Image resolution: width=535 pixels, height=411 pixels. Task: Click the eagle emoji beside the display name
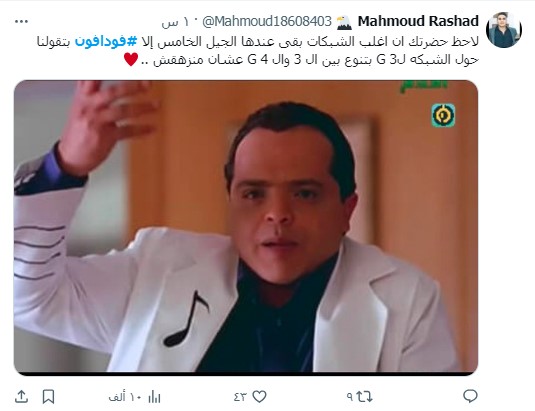click(x=344, y=22)
